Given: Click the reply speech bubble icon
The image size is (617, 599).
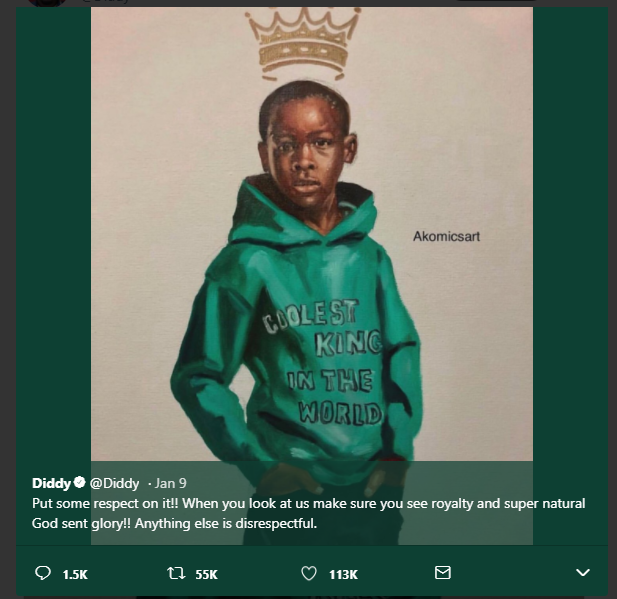Looking at the screenshot, I should [x=42, y=574].
